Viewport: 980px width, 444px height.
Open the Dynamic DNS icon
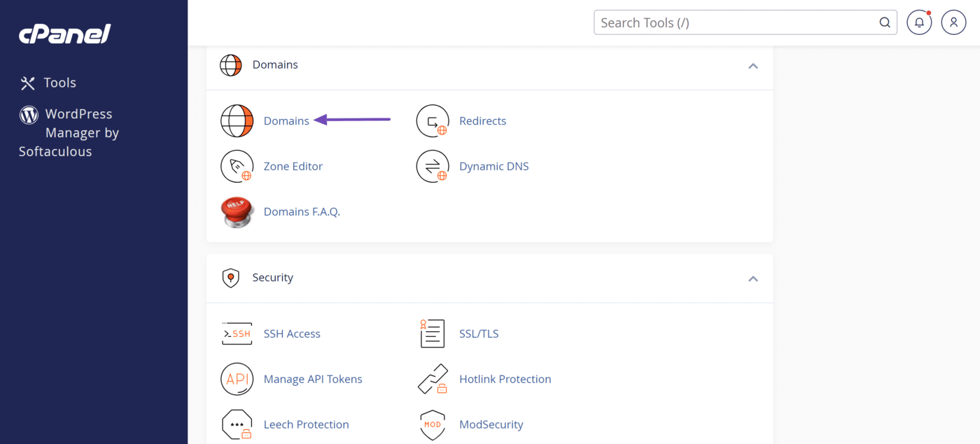coord(432,167)
